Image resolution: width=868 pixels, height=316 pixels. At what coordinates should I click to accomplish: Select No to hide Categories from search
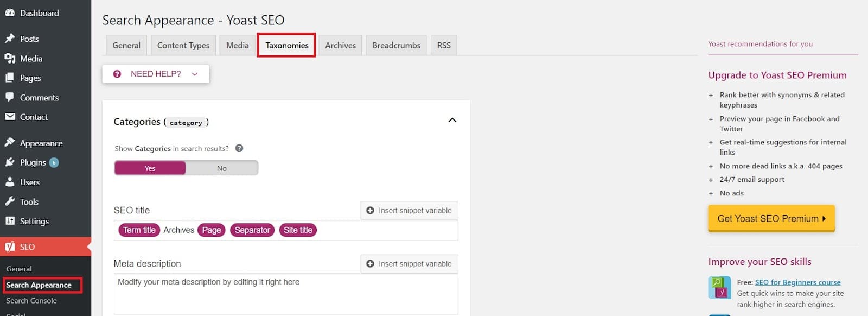point(222,168)
